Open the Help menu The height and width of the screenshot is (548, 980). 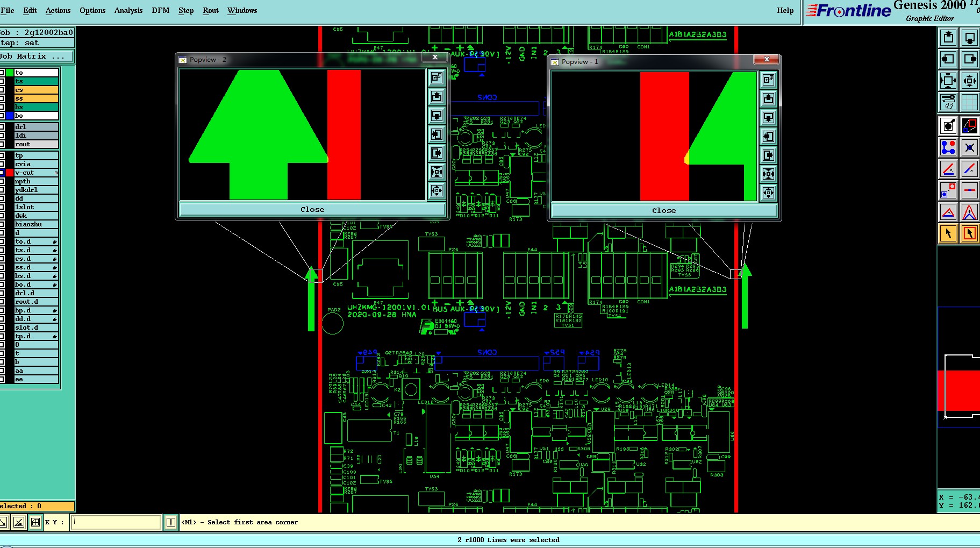click(785, 10)
